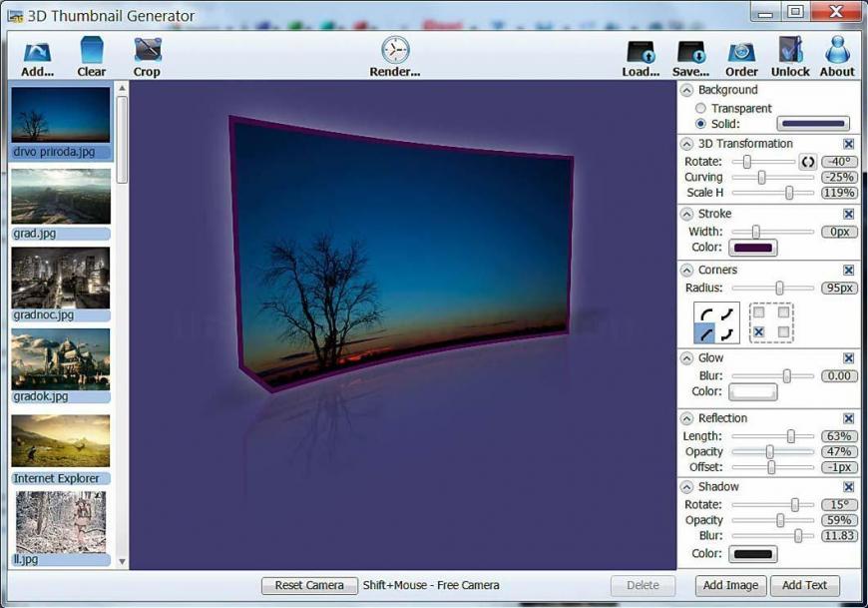Image resolution: width=868 pixels, height=608 pixels.
Task: Click the Add Image button
Action: [x=730, y=585]
